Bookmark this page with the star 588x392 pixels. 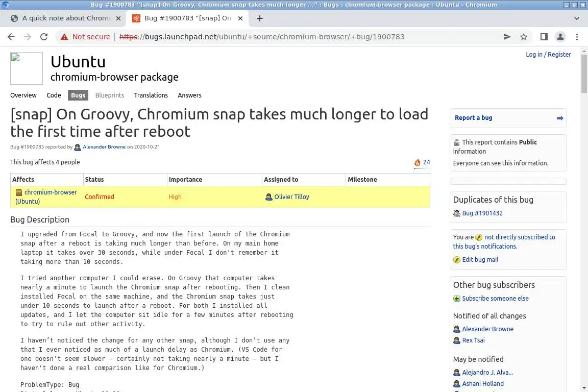click(524, 37)
